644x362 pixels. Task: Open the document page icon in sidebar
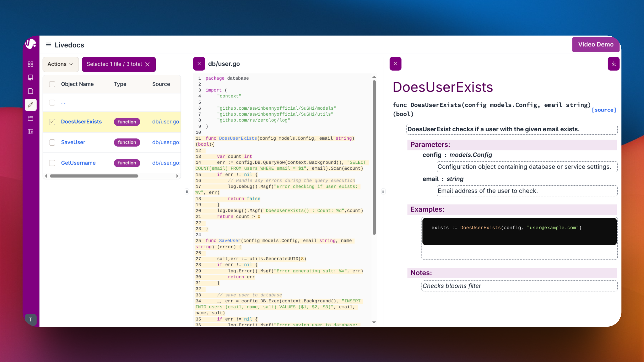tap(30, 91)
